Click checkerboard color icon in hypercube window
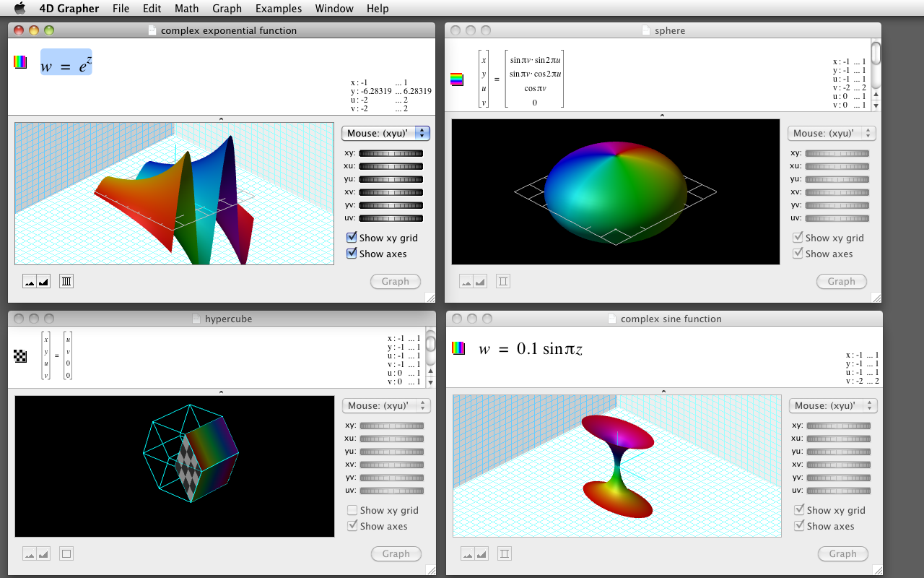The height and width of the screenshot is (578, 924). (20, 355)
